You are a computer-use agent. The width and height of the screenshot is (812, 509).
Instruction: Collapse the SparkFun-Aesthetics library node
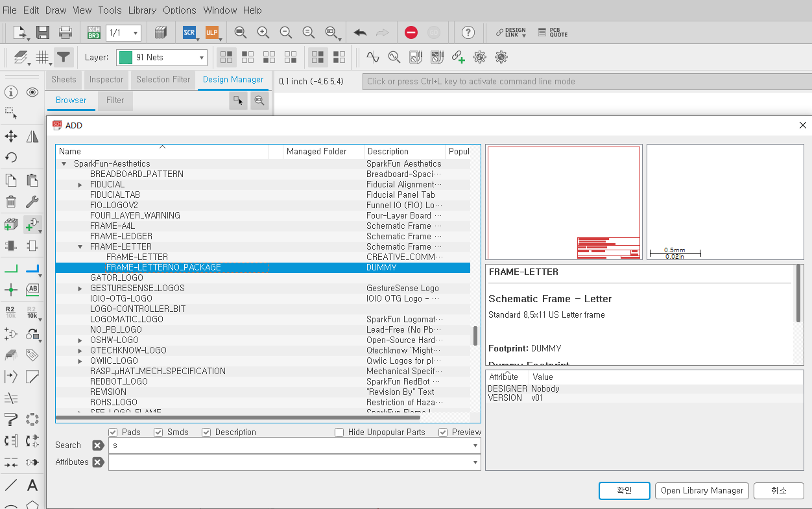[x=64, y=164]
